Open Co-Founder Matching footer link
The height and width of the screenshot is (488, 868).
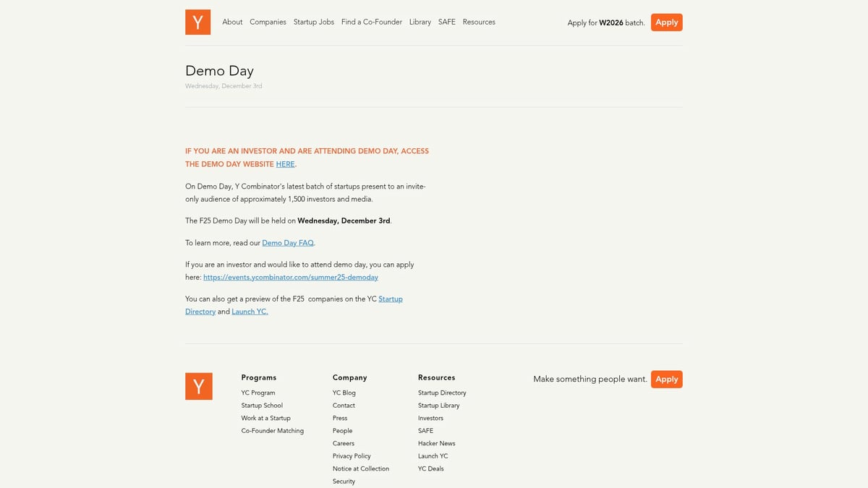[273, 431]
